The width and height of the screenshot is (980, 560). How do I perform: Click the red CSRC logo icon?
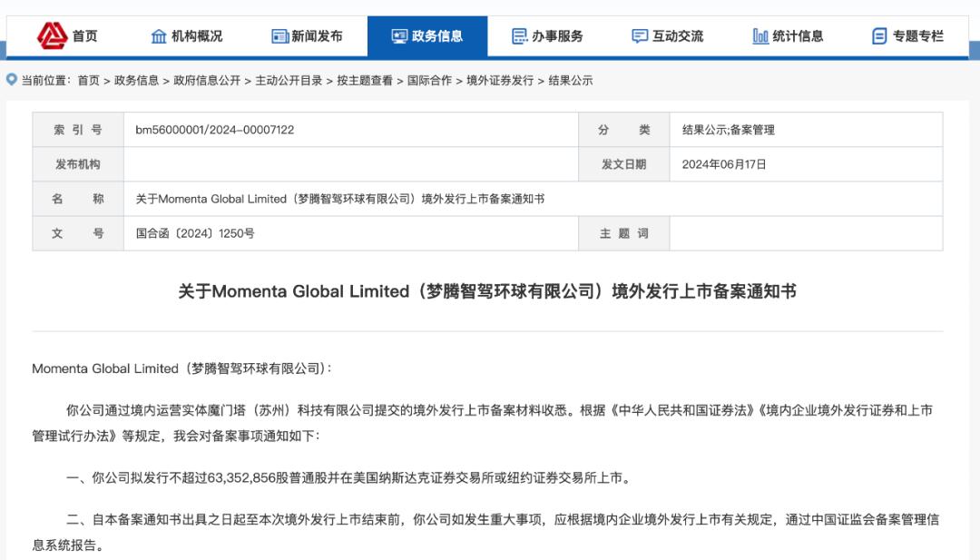(x=52, y=35)
